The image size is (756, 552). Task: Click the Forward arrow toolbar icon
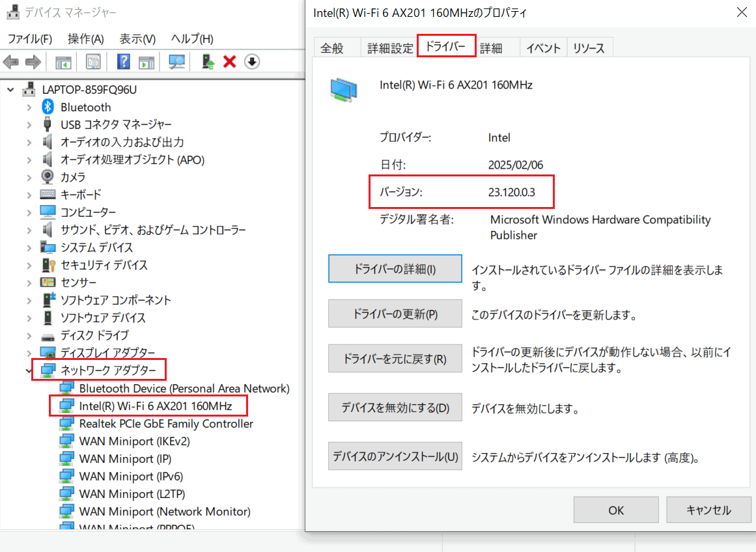coord(33,62)
